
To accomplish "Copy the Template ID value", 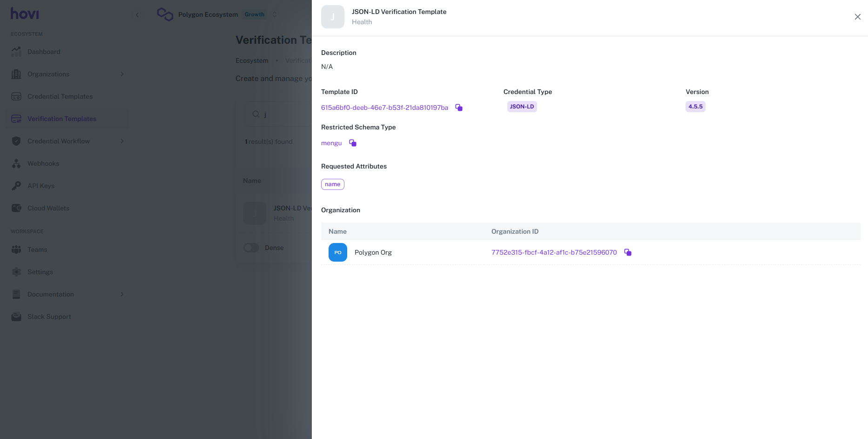I will click(x=459, y=108).
